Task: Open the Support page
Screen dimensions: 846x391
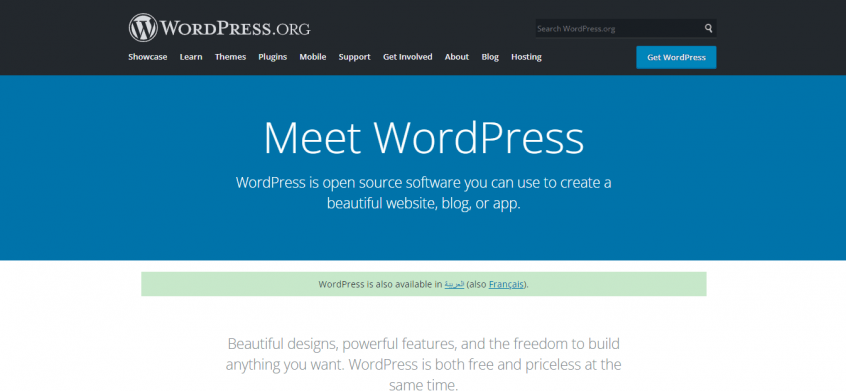Action: 354,57
